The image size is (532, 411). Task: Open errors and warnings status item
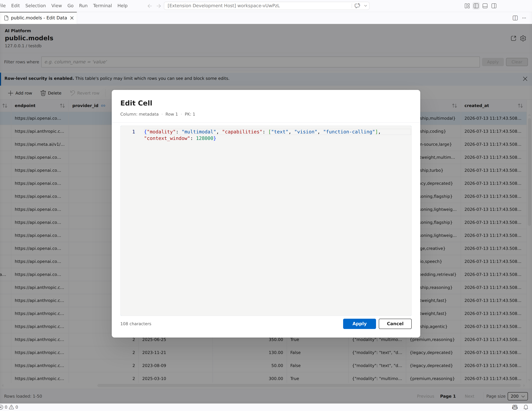tap(9, 407)
